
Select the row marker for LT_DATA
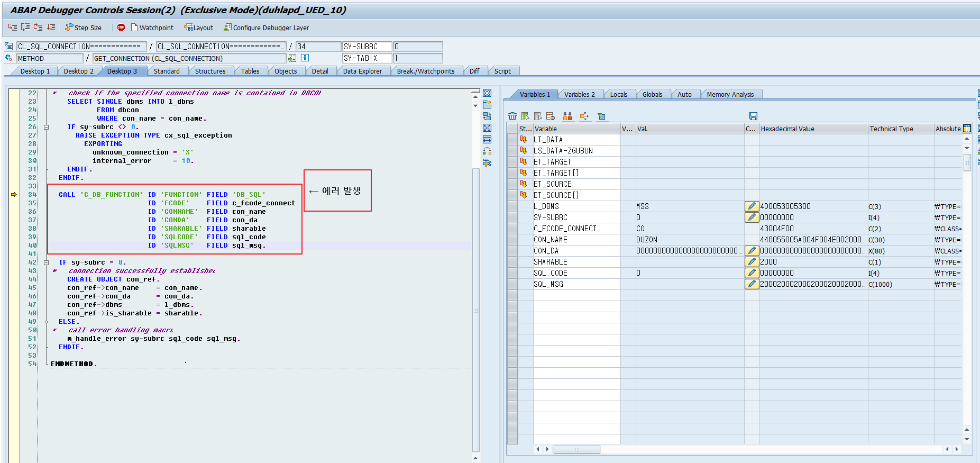click(512, 139)
